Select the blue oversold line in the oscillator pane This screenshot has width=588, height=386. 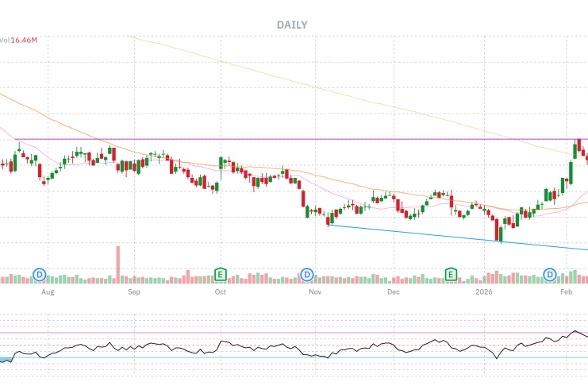pos(238,357)
